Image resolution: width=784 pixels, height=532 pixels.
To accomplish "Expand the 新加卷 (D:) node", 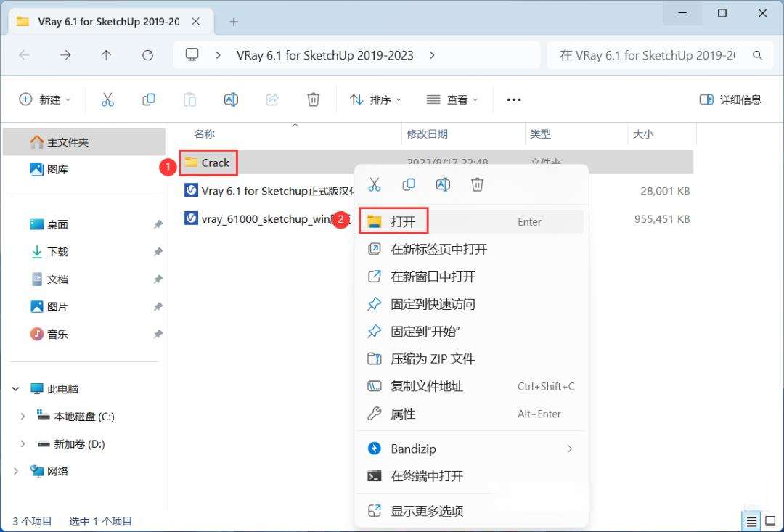I will [23, 444].
